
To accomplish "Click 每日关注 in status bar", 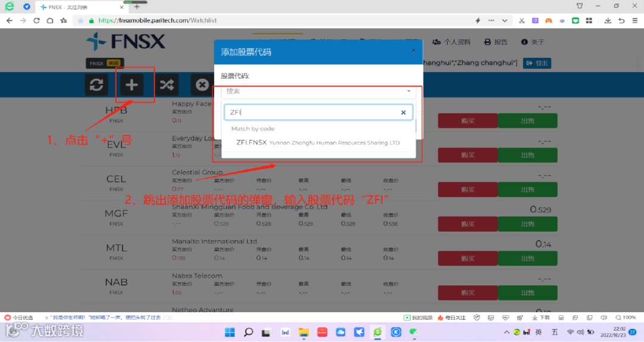I will 452,318.
